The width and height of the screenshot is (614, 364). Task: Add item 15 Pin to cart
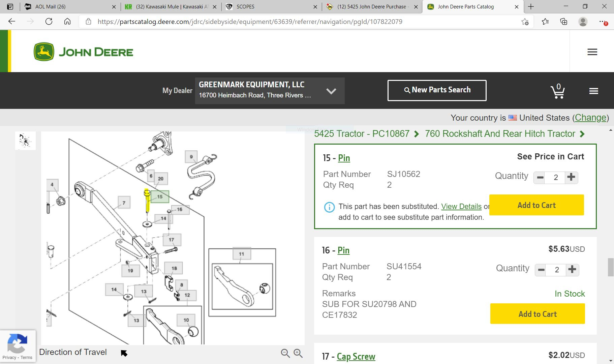point(536,205)
